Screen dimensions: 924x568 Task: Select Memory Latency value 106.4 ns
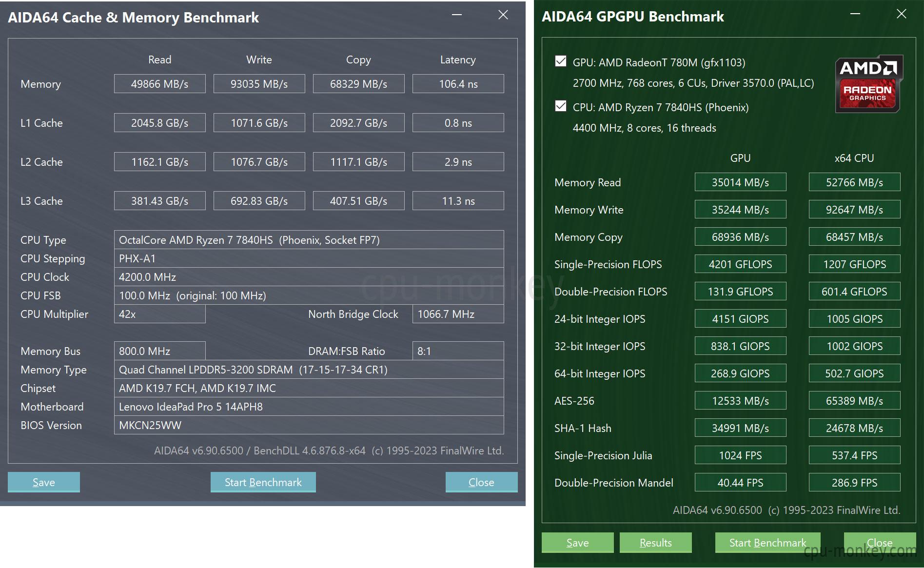[x=458, y=84]
